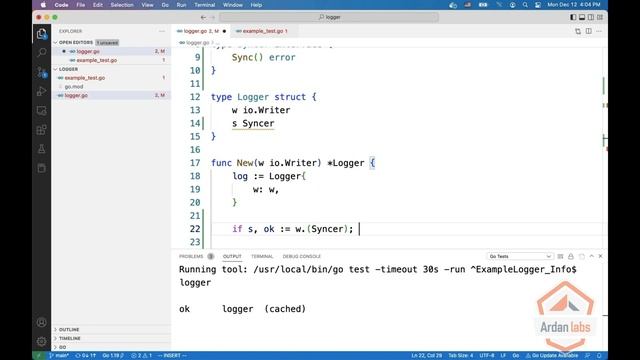The width and height of the screenshot is (640, 360).
Task: Click the logger.go breadcrumb
Action: tap(197, 42)
